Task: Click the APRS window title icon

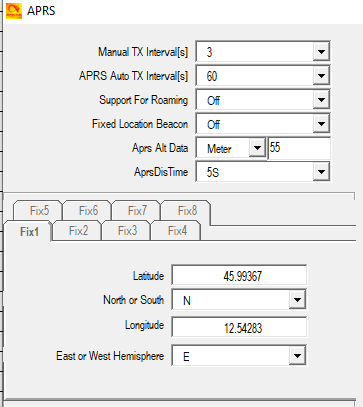Action: 14,11
